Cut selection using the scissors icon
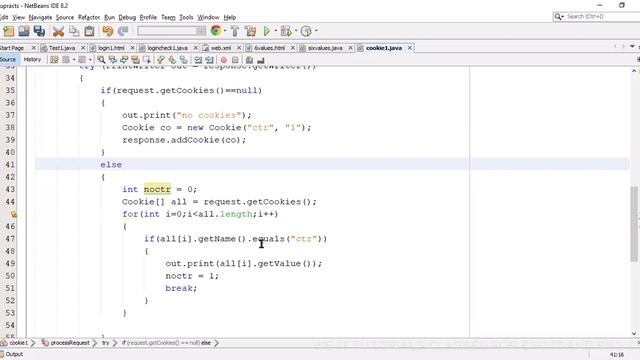Image resolution: width=640 pixels, height=360 pixels. coord(58,31)
